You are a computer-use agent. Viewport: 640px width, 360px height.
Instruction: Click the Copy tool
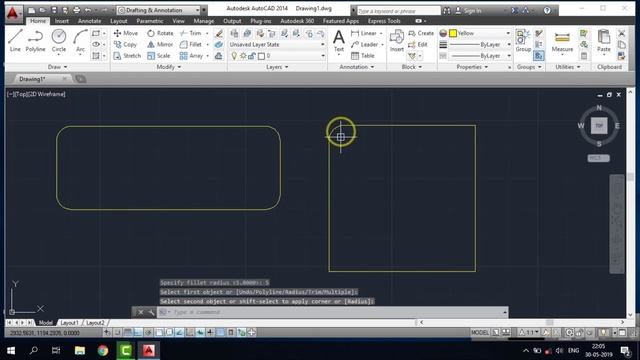point(125,44)
